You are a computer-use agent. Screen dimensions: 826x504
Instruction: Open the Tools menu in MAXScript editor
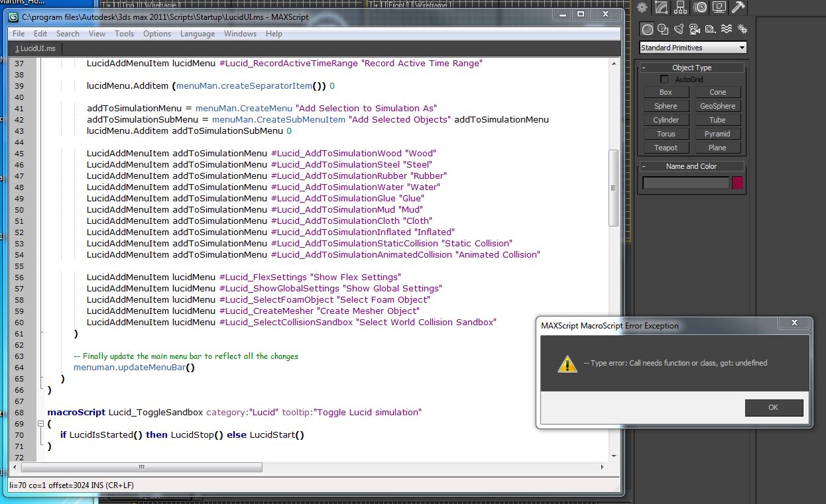(124, 34)
